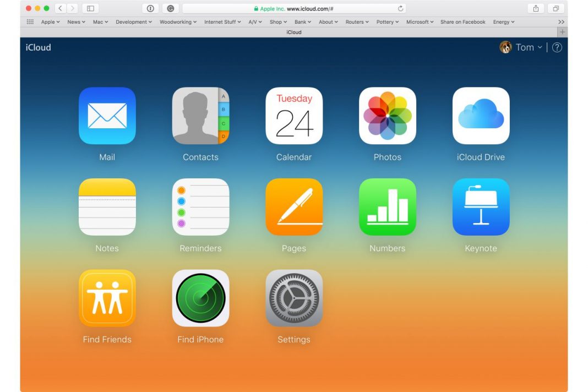
Task: Reload the page with refresh icon
Action: [x=400, y=8]
